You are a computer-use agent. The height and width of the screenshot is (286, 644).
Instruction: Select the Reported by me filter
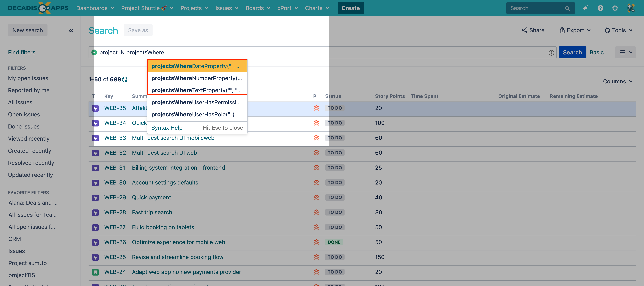(x=29, y=90)
